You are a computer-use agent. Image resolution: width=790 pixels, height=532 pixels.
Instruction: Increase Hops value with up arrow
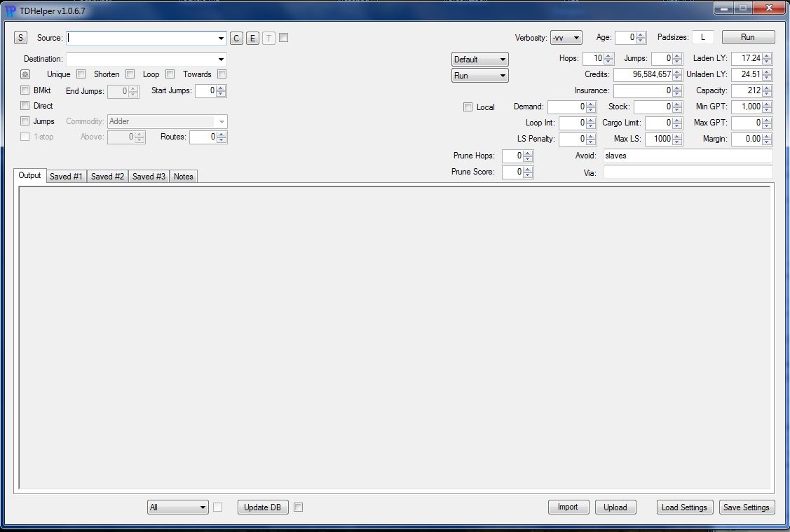(x=608, y=56)
